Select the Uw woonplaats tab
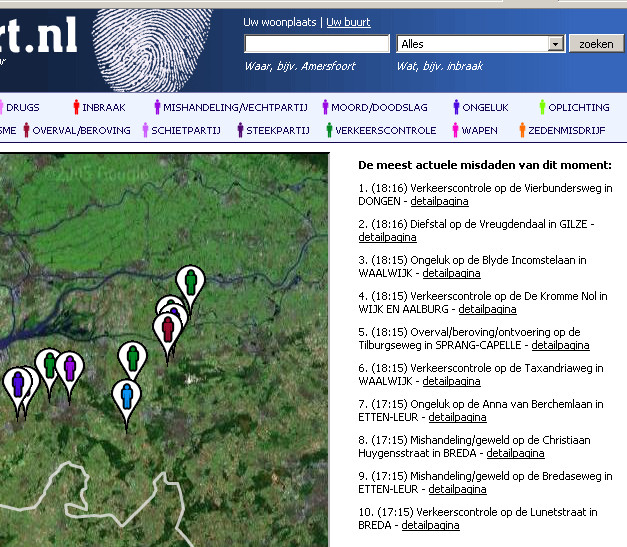 click(281, 22)
